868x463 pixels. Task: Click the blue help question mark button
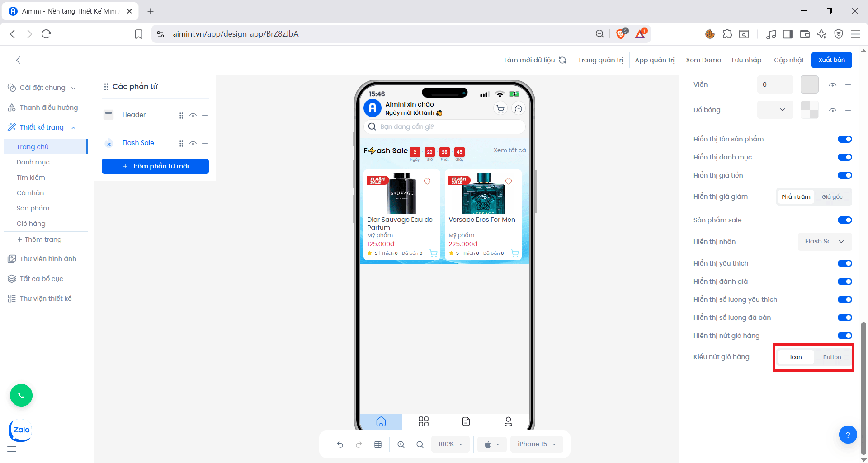(848, 435)
